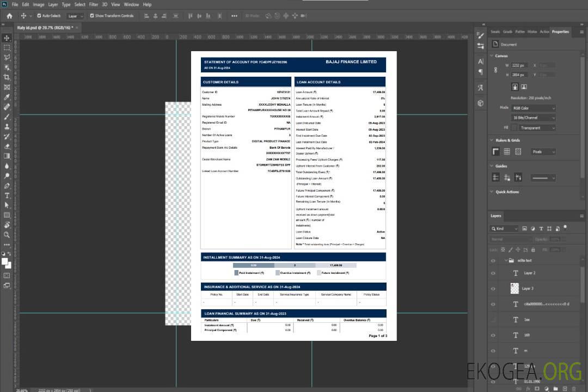Toggle rulers button in Rulers & Grids
This screenshot has width=588, height=392.
coord(495,151)
